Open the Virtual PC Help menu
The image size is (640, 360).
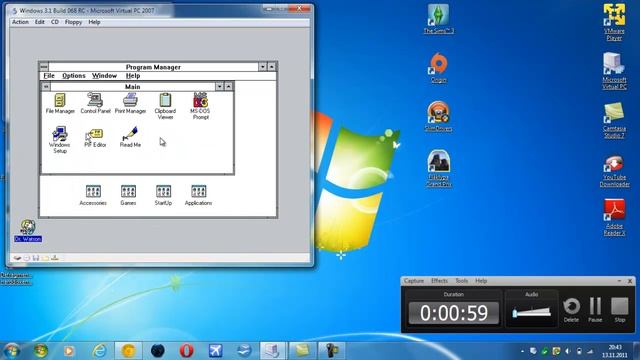[x=94, y=22]
